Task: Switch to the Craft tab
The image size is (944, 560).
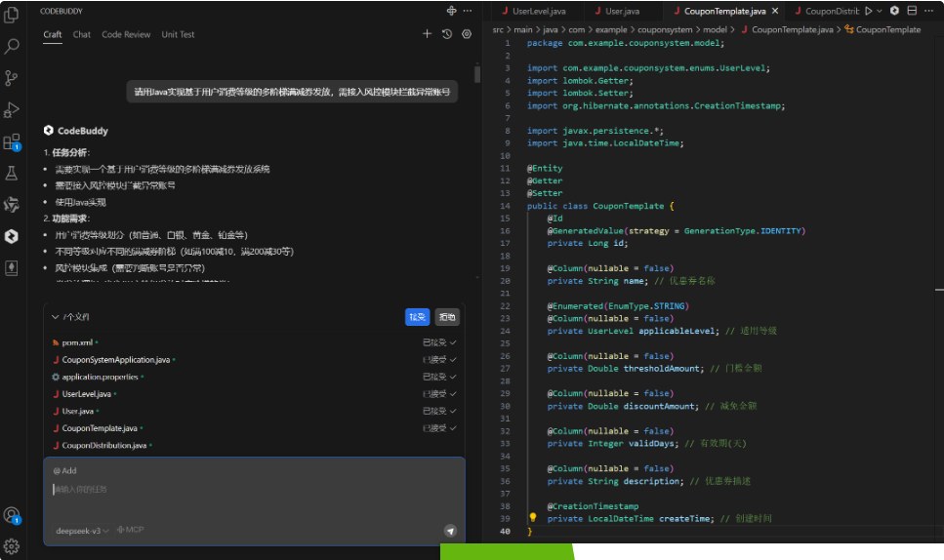Action: coord(53,35)
